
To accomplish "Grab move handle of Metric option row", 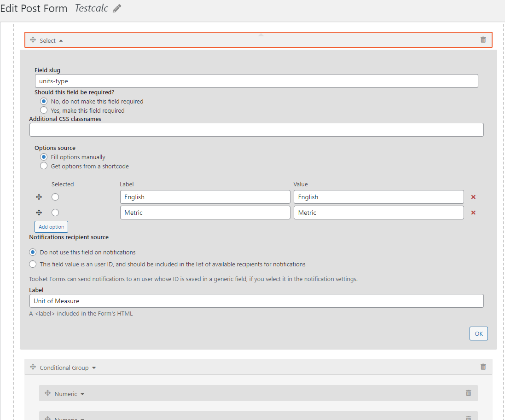I will 39,213.
